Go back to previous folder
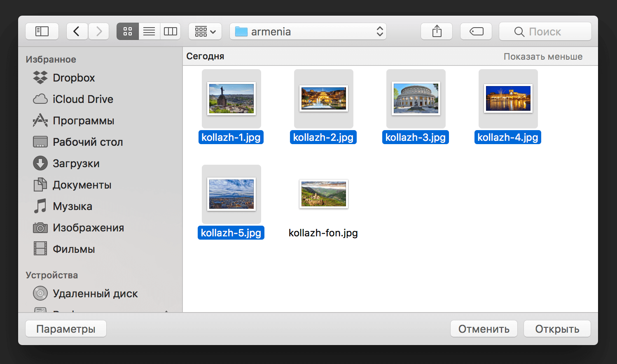Image resolution: width=617 pixels, height=364 pixels. (77, 31)
